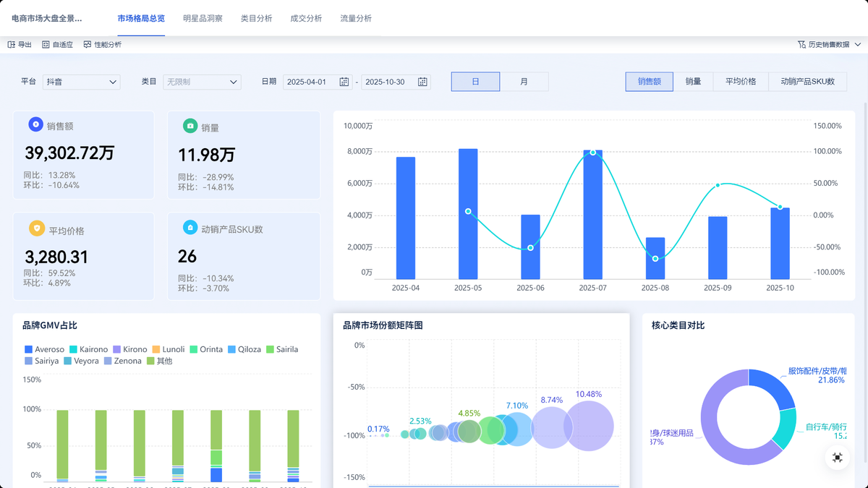The height and width of the screenshot is (488, 868).
Task: Toggle the Orinta legend item
Action: (x=206, y=349)
